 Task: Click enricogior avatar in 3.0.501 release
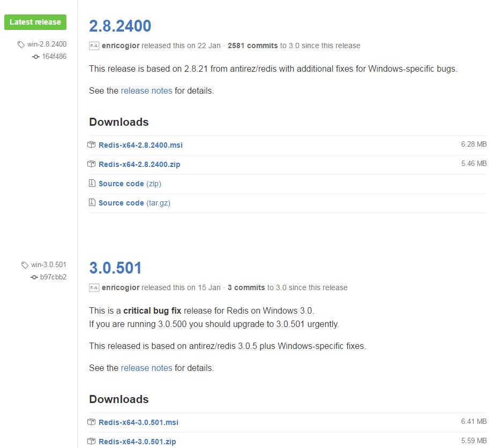[x=94, y=288]
